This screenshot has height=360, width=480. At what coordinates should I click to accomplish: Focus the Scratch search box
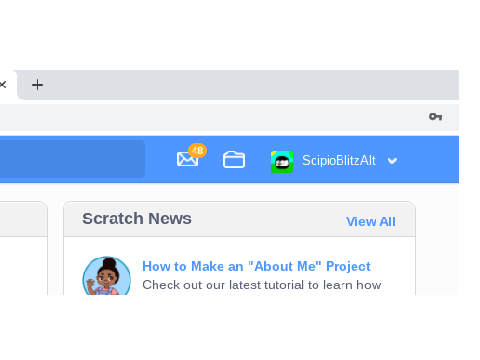tap(72, 159)
